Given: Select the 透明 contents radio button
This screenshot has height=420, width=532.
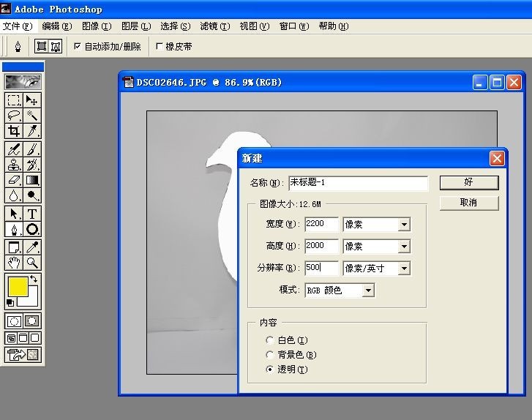Looking at the screenshot, I should (270, 370).
